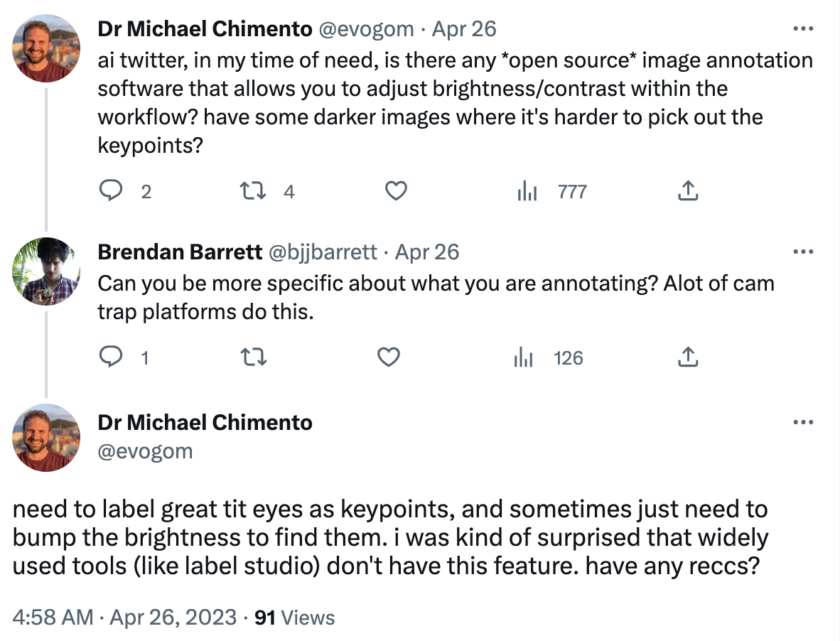Reply to Brendan Barrett's tweet
This screenshot has width=840, height=641.
tap(110, 357)
